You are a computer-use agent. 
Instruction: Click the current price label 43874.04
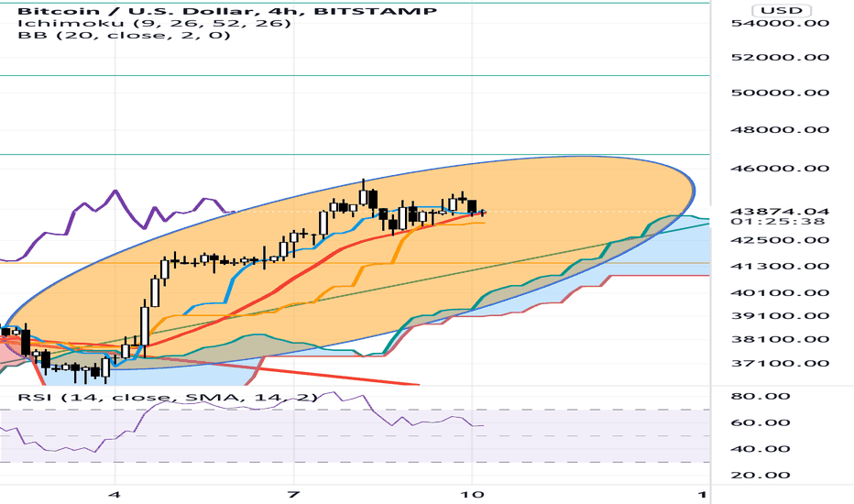(780, 211)
